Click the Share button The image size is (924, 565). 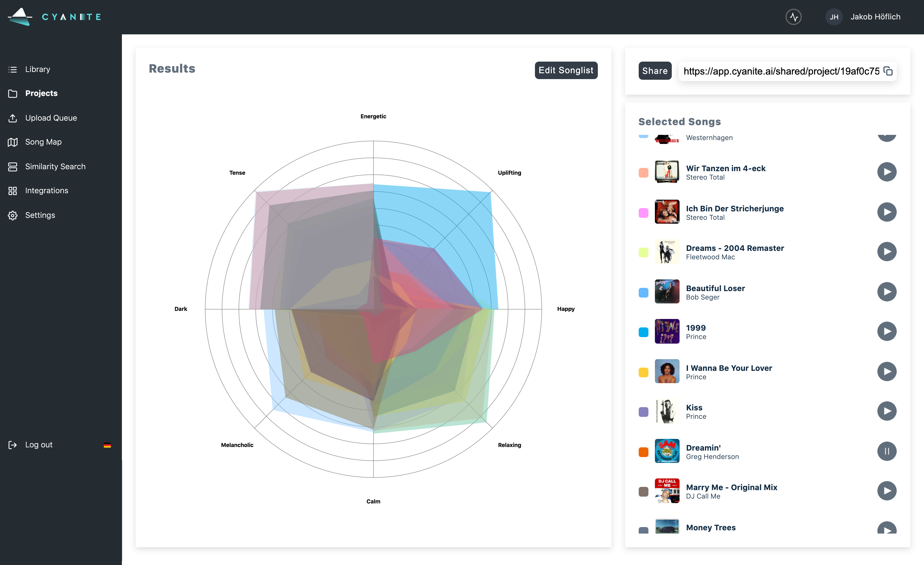pyautogui.click(x=655, y=71)
